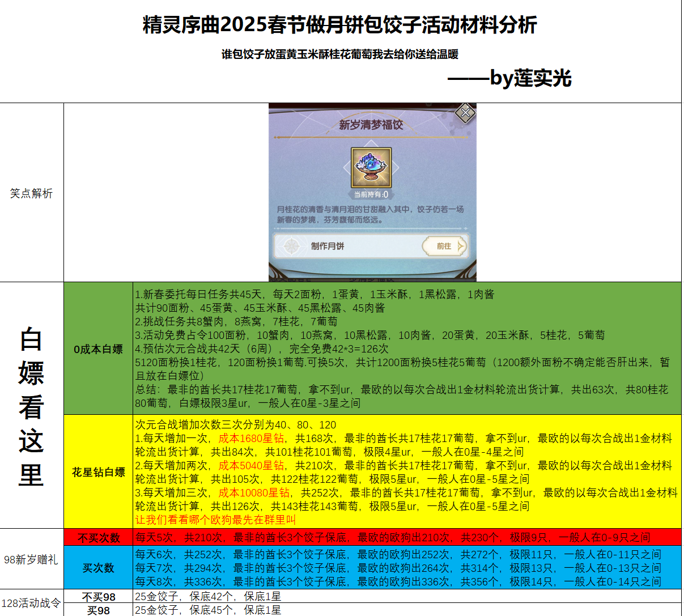This screenshot has height=616, width=684.
Task: Click the round emblem left of 制作月饼
Action: tap(292, 246)
